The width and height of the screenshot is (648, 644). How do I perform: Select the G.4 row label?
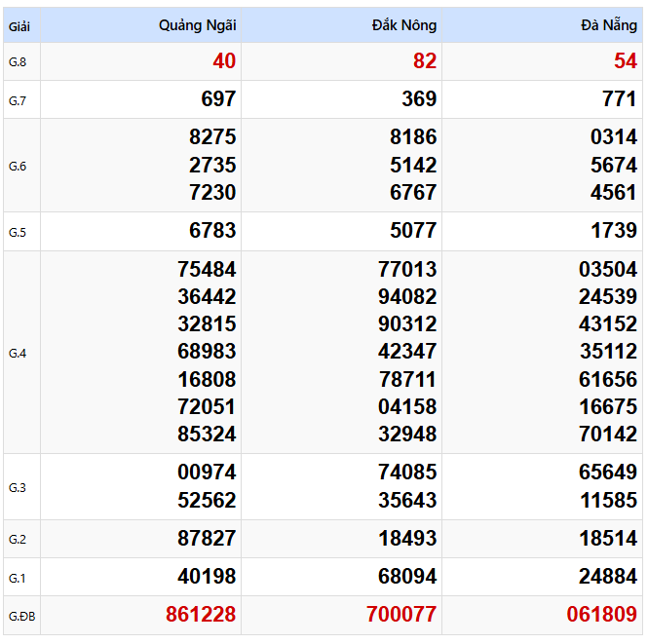coord(18,354)
